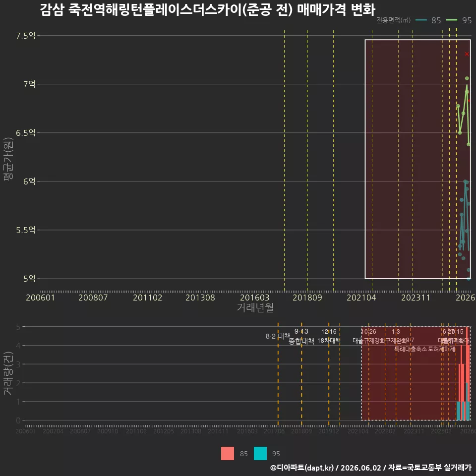Click the '12·16' annotation label
The width and height of the screenshot is (476, 476).
[329, 332]
